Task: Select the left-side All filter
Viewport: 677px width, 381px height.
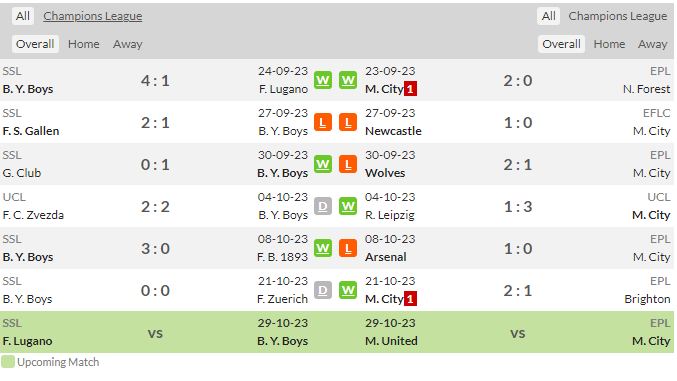Action: pos(23,16)
